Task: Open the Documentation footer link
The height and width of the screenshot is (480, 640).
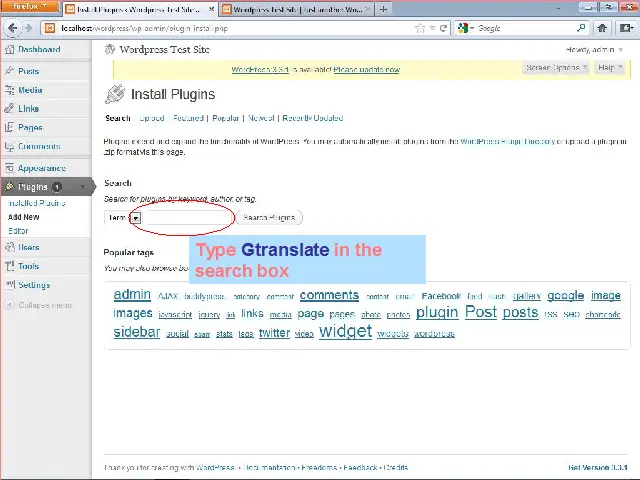Action: pos(269,467)
